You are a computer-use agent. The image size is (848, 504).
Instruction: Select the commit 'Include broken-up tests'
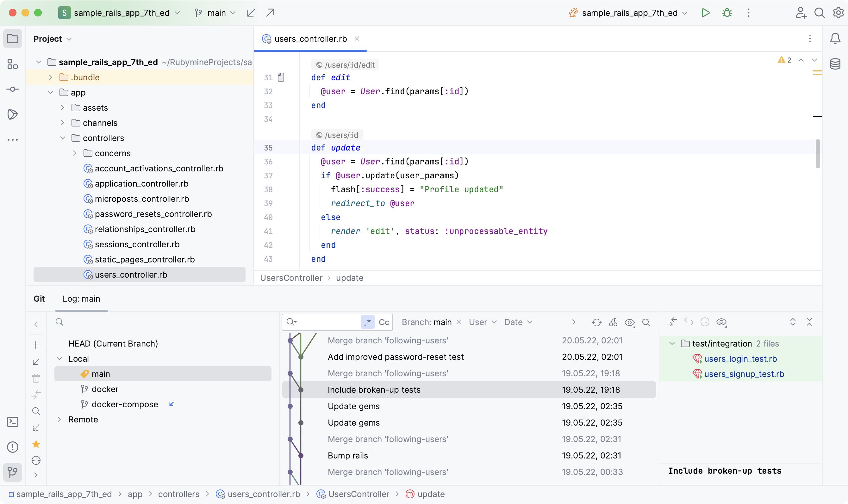[374, 390]
